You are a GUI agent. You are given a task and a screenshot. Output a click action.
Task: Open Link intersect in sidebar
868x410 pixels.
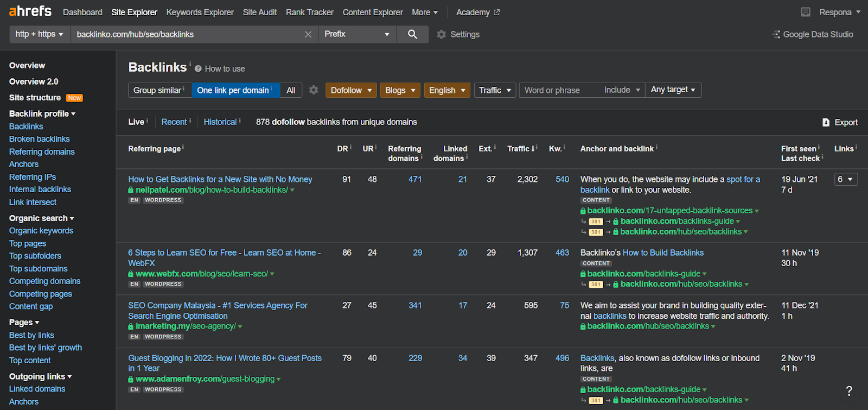tap(33, 202)
